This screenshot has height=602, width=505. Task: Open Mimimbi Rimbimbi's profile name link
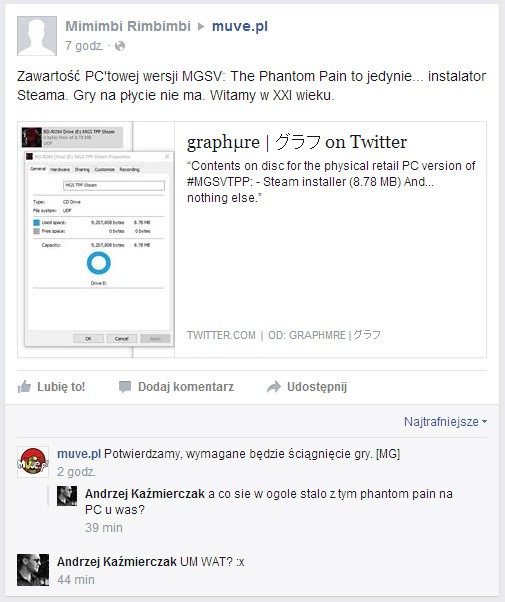tap(128, 26)
